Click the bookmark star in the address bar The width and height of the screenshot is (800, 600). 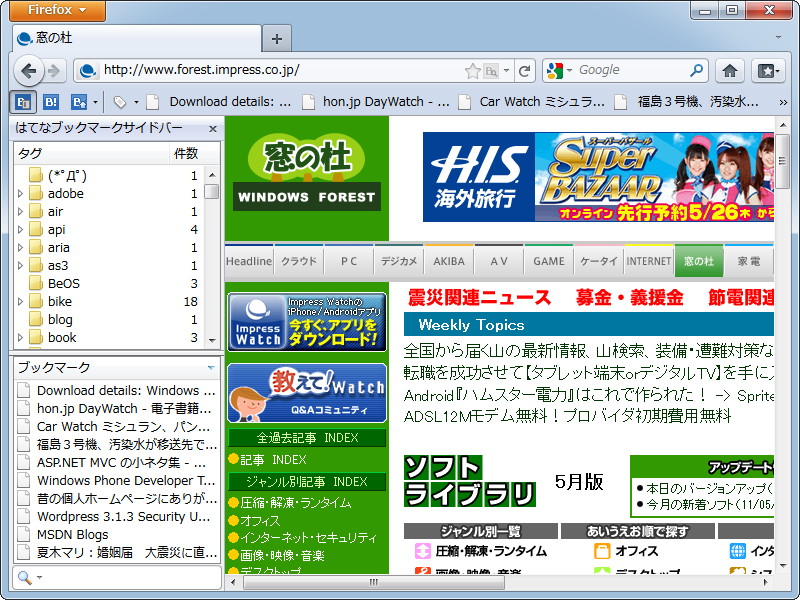coord(473,71)
